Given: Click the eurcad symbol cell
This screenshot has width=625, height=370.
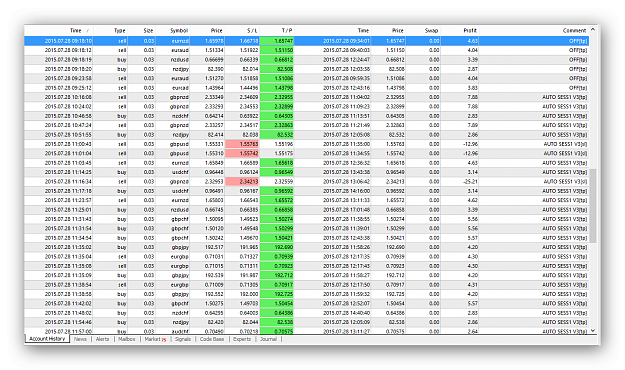Looking at the screenshot, I should [x=179, y=88].
